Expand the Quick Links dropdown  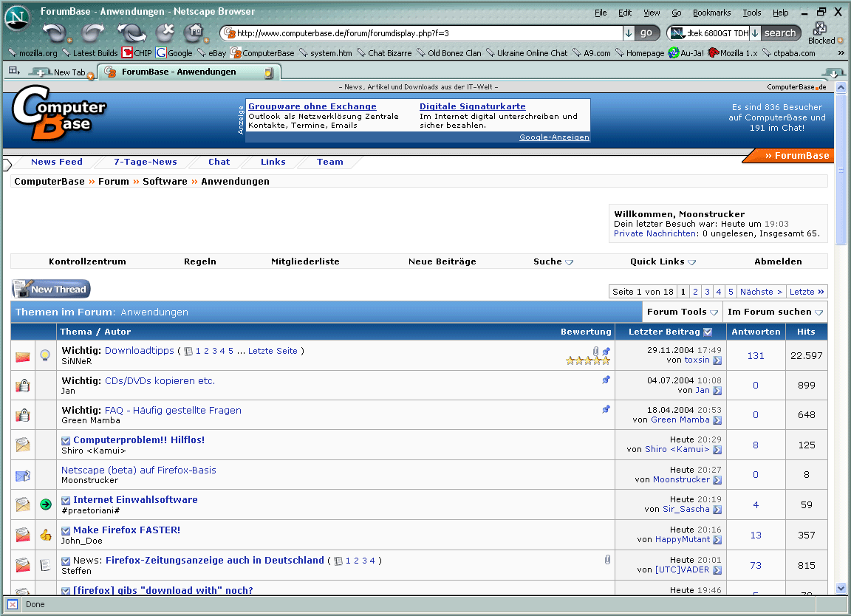point(691,262)
